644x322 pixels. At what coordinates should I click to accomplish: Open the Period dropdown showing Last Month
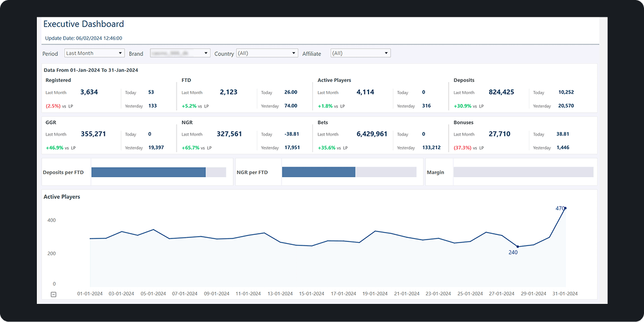click(94, 53)
